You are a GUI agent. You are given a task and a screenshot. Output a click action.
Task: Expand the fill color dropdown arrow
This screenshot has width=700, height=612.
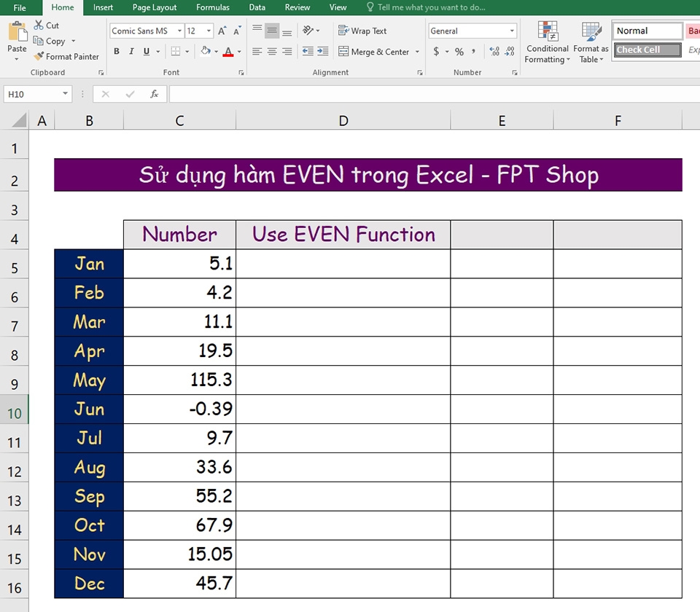pyautogui.click(x=216, y=52)
